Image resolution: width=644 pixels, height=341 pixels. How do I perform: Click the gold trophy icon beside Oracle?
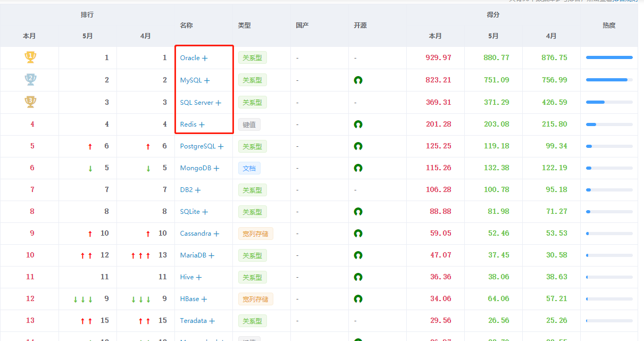(30, 56)
